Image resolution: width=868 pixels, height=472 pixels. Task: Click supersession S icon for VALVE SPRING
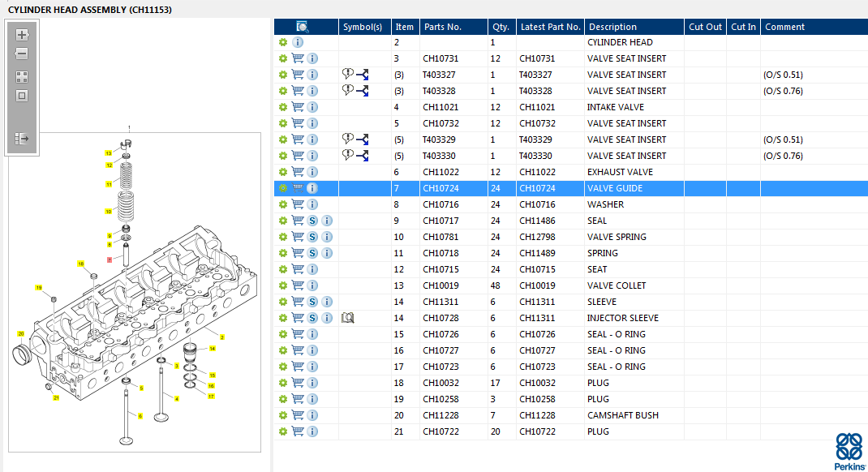click(x=313, y=237)
